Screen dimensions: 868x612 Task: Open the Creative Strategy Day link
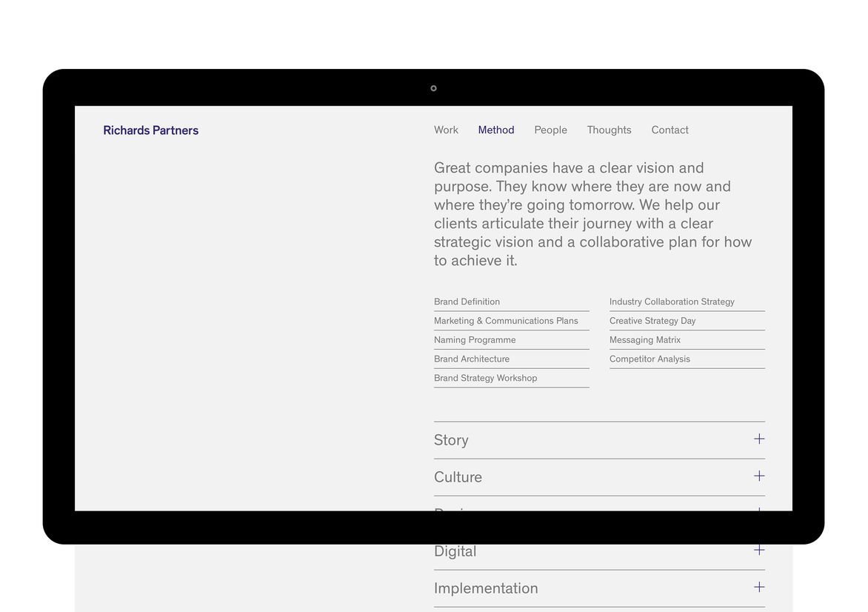click(652, 321)
